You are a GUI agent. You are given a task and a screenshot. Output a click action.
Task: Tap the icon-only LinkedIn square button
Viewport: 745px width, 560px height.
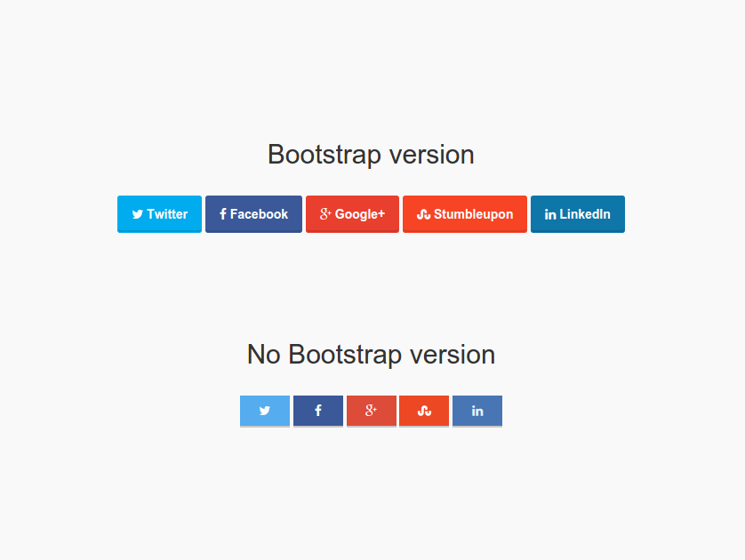[x=477, y=411]
